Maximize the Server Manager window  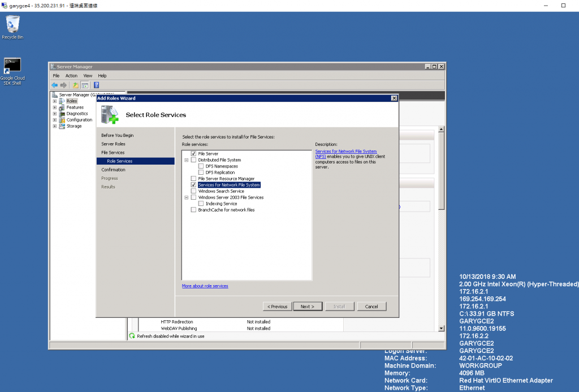(x=434, y=67)
